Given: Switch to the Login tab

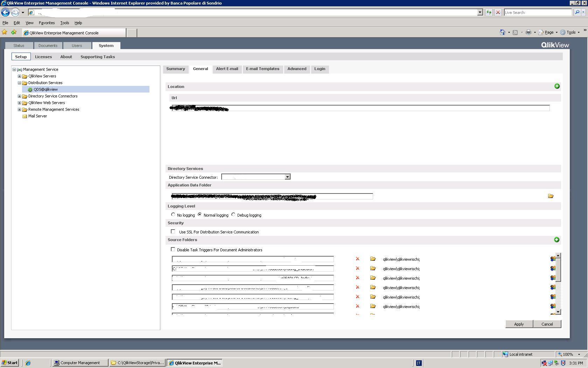Looking at the screenshot, I should pos(320,69).
